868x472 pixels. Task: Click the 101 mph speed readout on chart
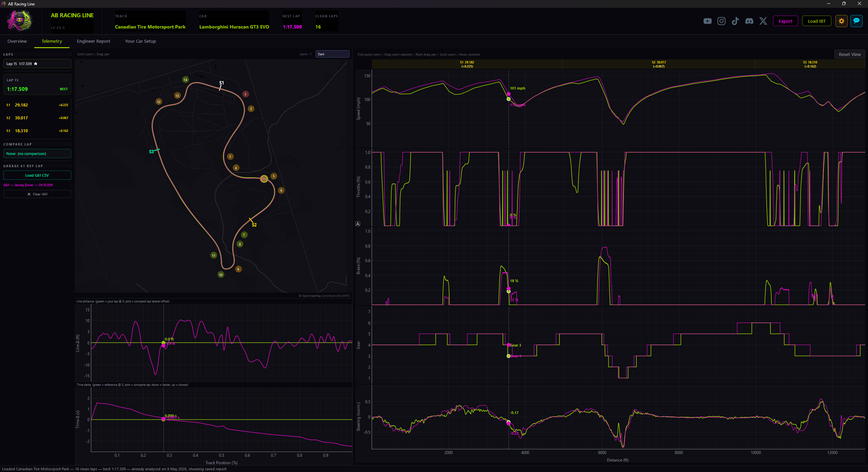click(517, 88)
